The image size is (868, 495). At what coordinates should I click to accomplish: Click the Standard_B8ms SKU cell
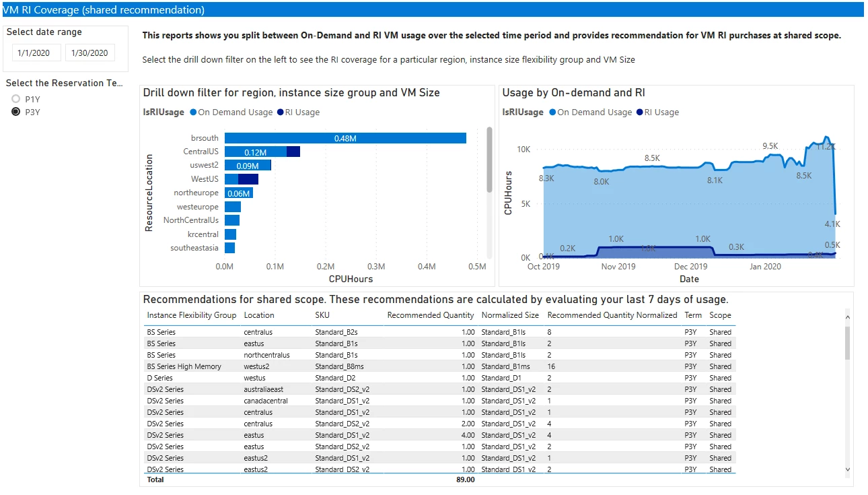tap(339, 366)
